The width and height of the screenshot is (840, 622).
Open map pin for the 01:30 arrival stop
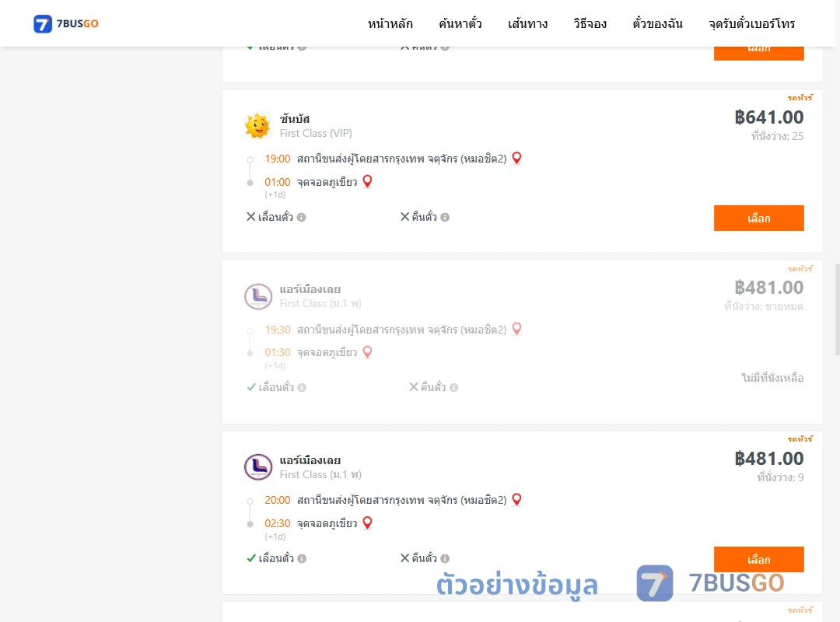(367, 352)
